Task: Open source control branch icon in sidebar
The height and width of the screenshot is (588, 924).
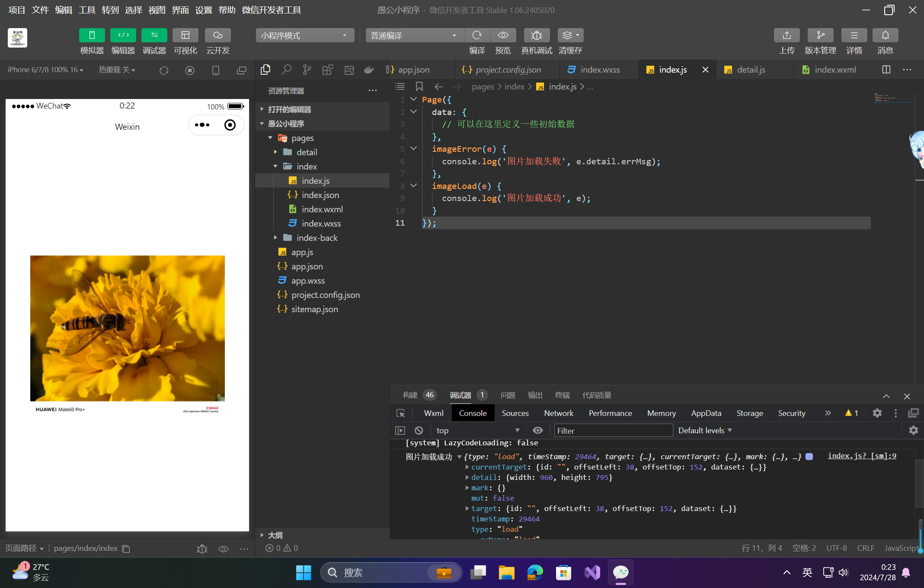Action: click(x=307, y=70)
